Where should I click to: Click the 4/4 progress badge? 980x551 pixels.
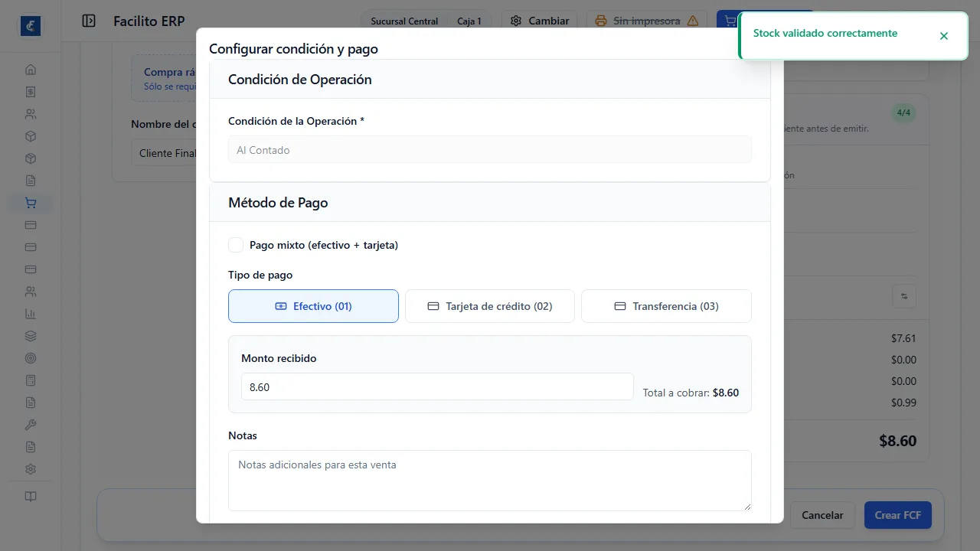click(x=903, y=113)
